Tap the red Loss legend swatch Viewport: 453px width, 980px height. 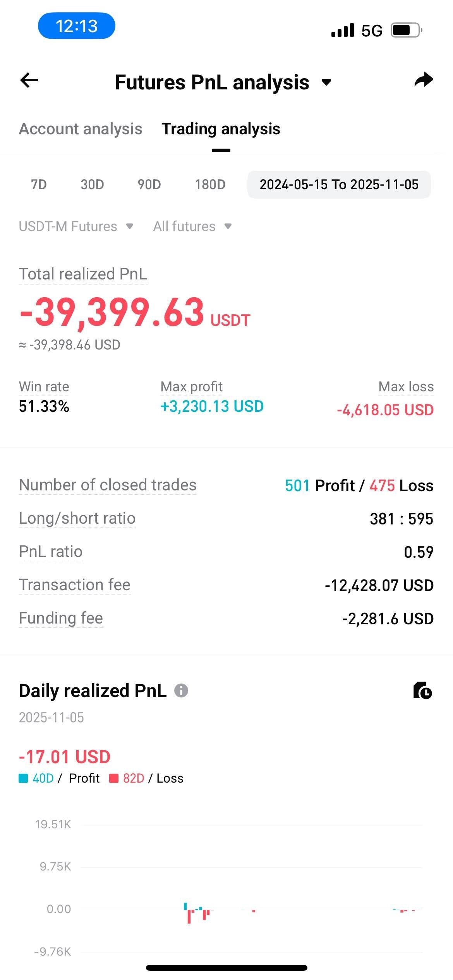pos(114,778)
